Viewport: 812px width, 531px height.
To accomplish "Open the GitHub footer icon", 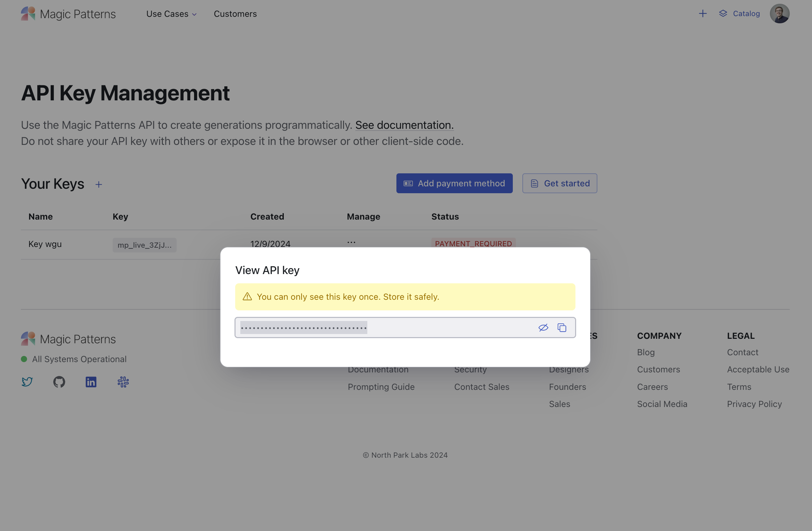I will tap(59, 382).
